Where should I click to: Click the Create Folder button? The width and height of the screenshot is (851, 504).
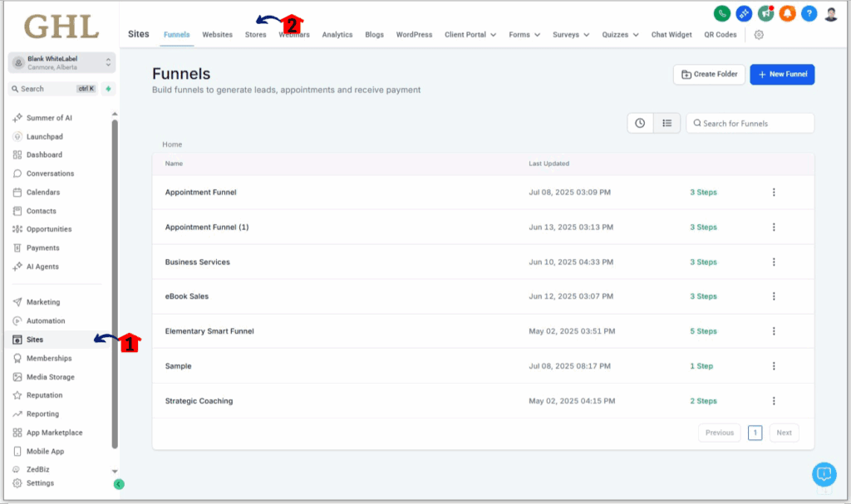point(709,74)
